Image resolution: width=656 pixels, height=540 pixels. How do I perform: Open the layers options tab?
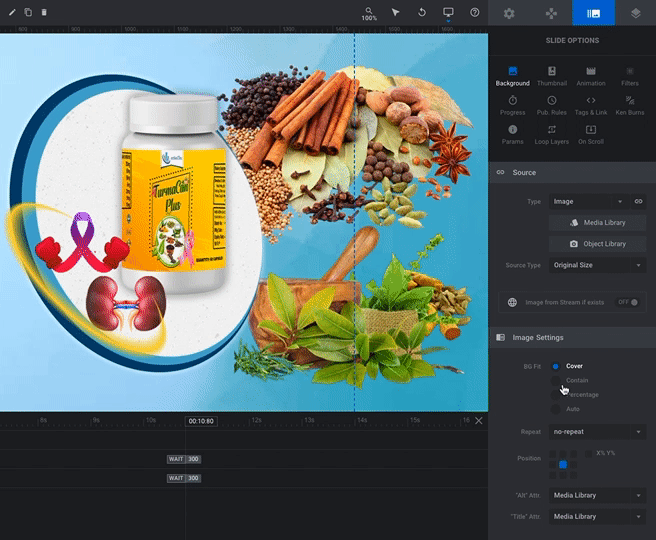[x=636, y=13]
